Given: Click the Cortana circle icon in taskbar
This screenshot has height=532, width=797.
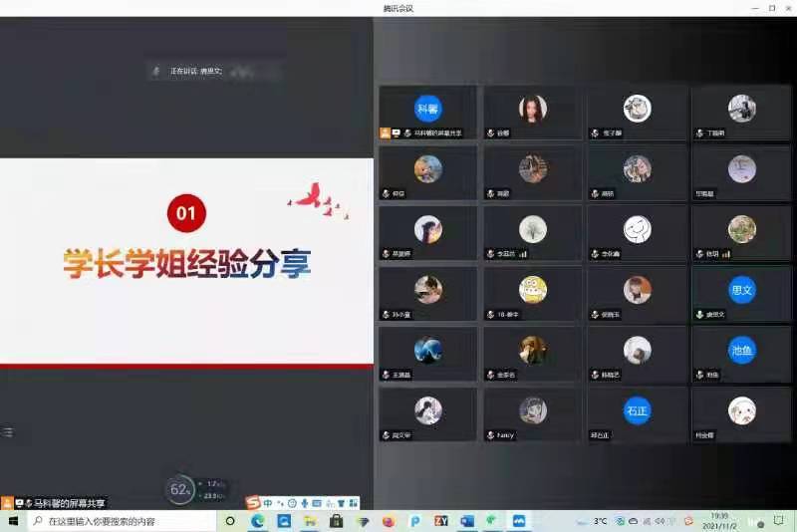Looking at the screenshot, I should tap(230, 521).
